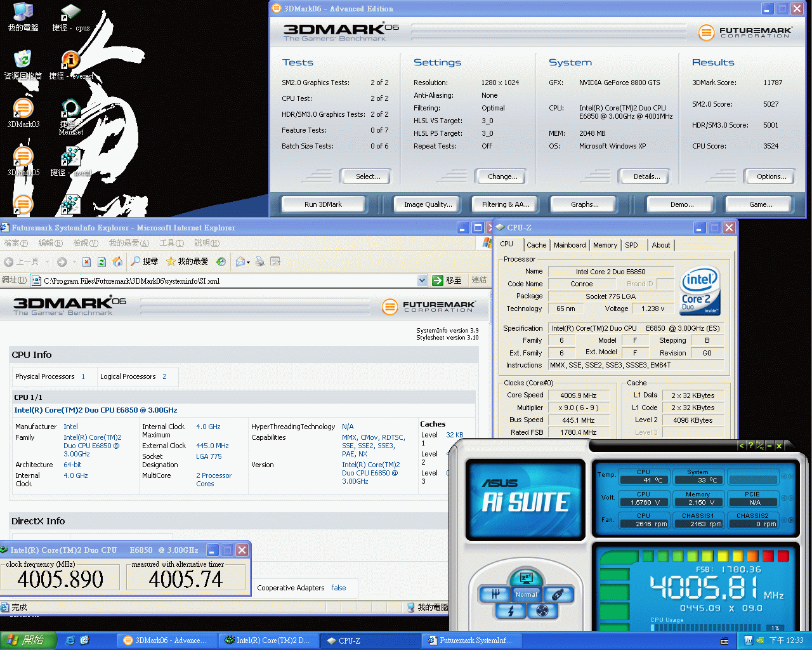
Task: Select the AI Booster lightning icon in AI Suite
Action: pos(511,611)
